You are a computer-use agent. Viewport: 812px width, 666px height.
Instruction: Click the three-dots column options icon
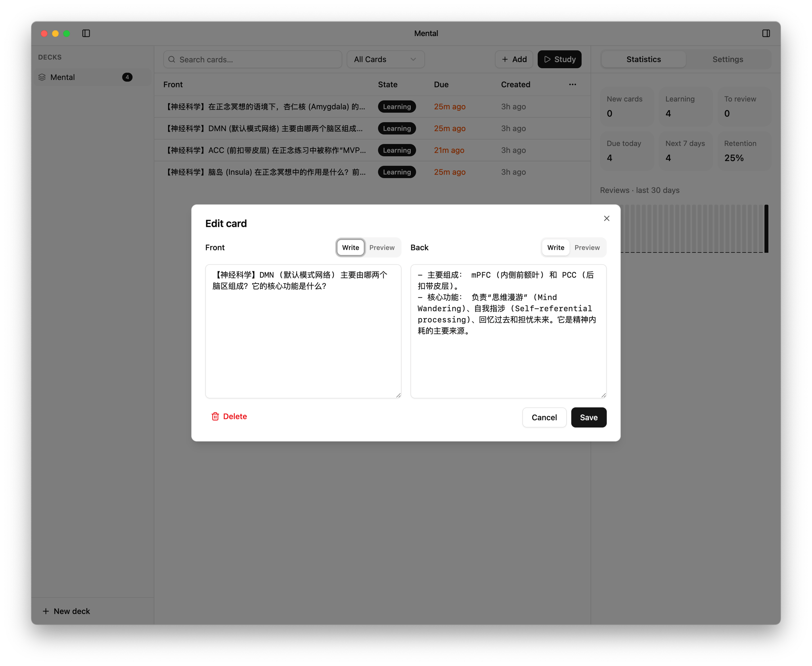point(572,84)
